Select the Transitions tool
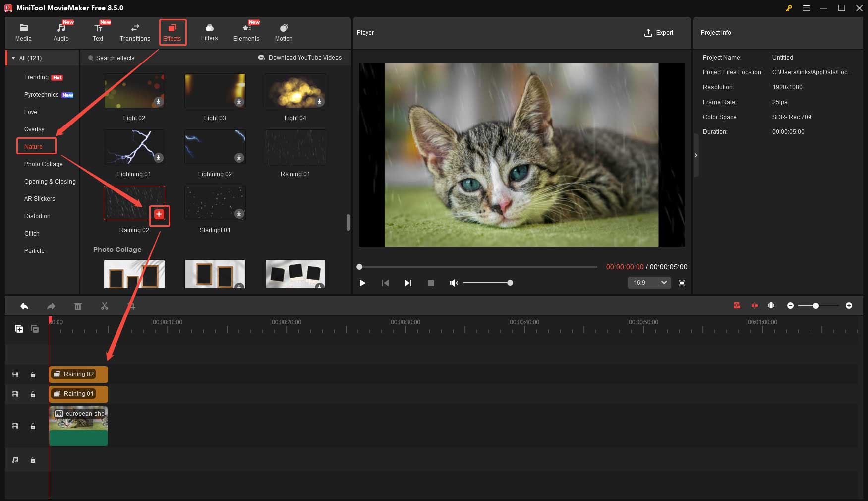The width and height of the screenshot is (868, 501). 134,32
